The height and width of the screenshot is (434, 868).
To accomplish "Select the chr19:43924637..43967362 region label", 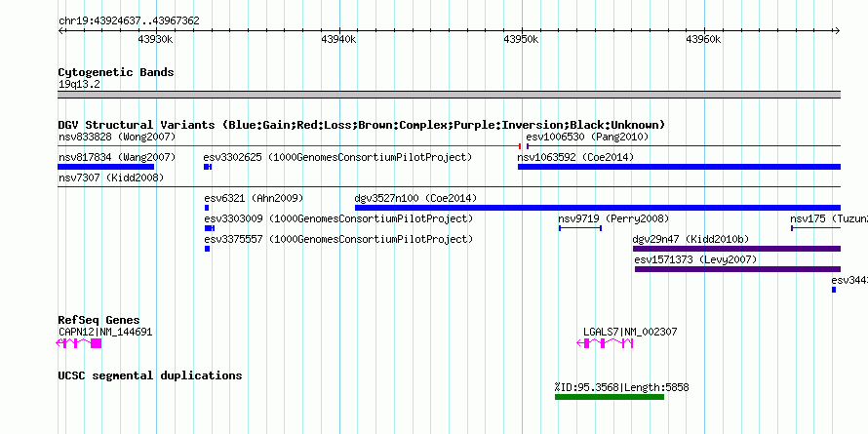I will click(129, 21).
